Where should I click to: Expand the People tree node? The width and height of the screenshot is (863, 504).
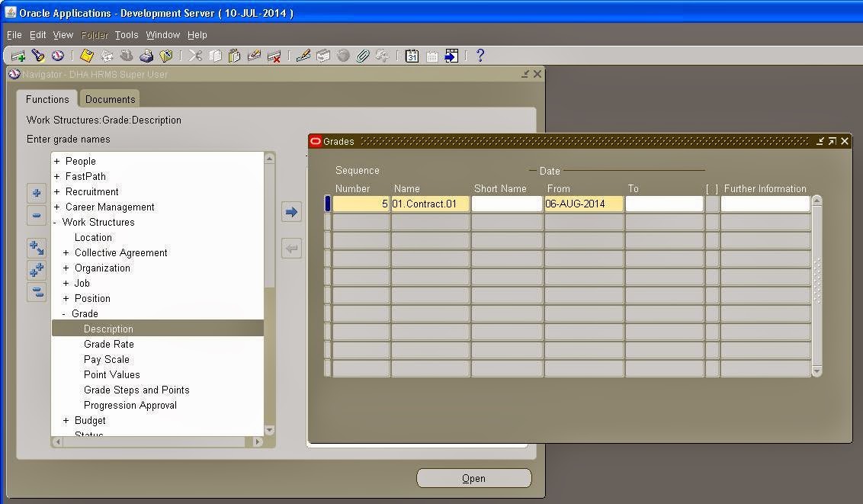[56, 161]
